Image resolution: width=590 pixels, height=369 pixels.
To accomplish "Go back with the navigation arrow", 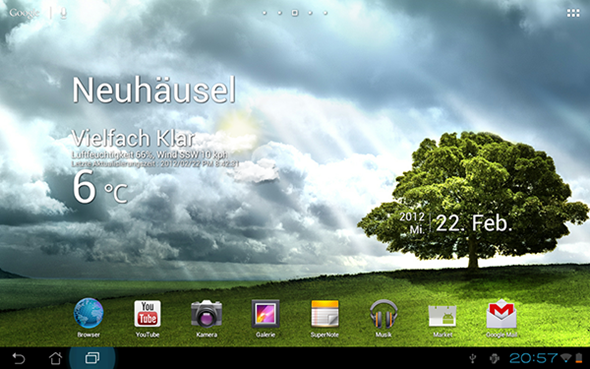I will (x=18, y=358).
